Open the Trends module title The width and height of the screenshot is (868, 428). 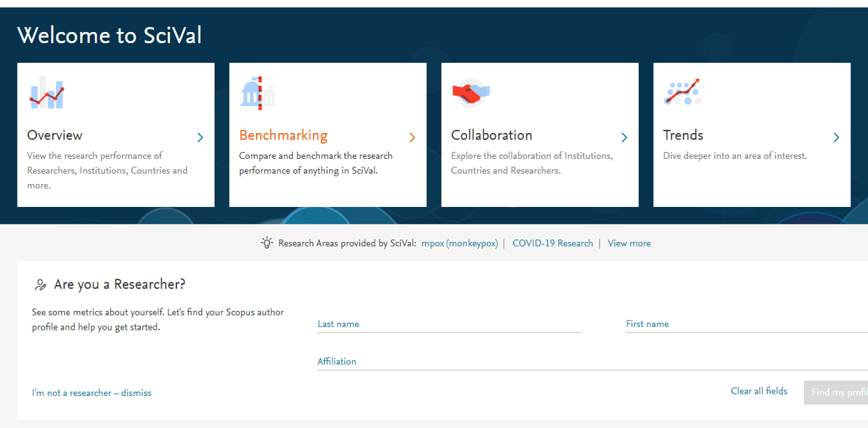tap(683, 135)
